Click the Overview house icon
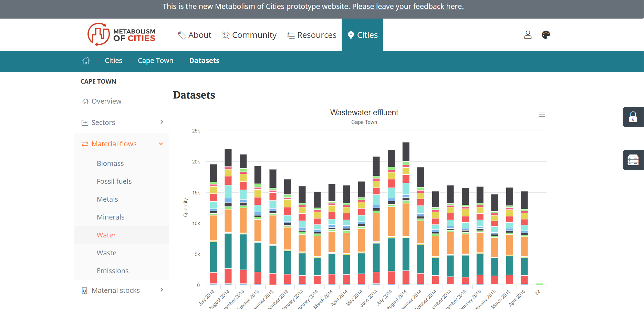Image resolution: width=644 pixels, height=309 pixels. click(85, 102)
